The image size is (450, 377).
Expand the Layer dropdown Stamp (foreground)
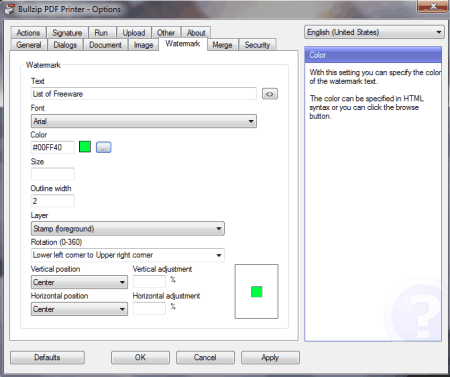tap(128, 229)
